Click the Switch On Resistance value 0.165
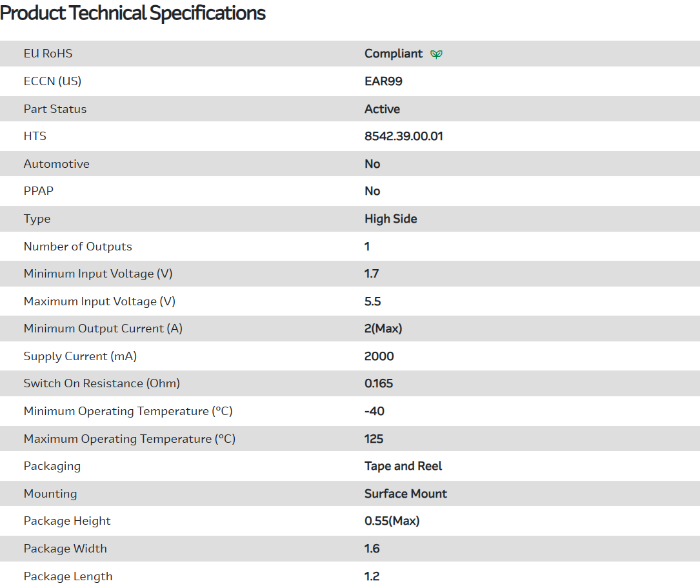The image size is (700, 588). pos(379,383)
